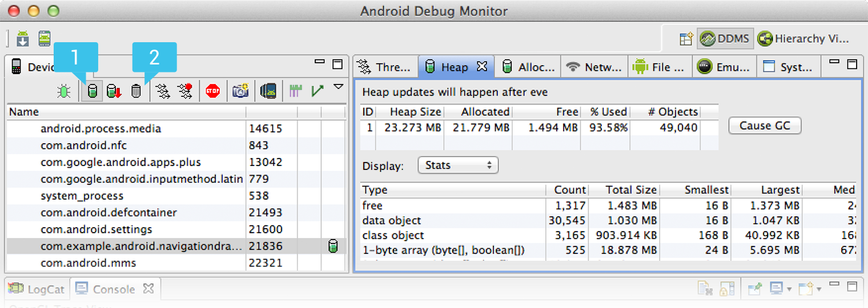This screenshot has width=868, height=308.
Task: Click the red Stop Process icon
Action: pos(213,91)
